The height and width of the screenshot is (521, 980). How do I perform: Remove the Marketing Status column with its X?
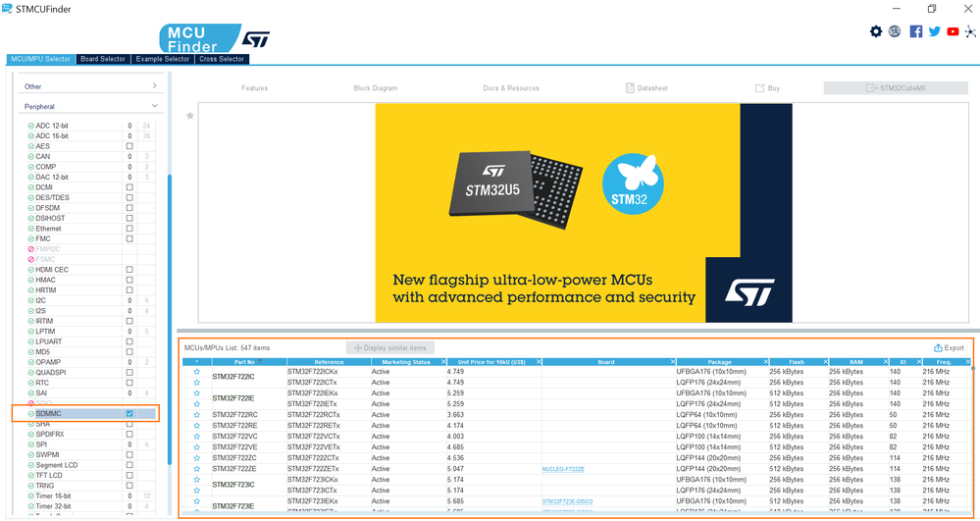coord(443,362)
